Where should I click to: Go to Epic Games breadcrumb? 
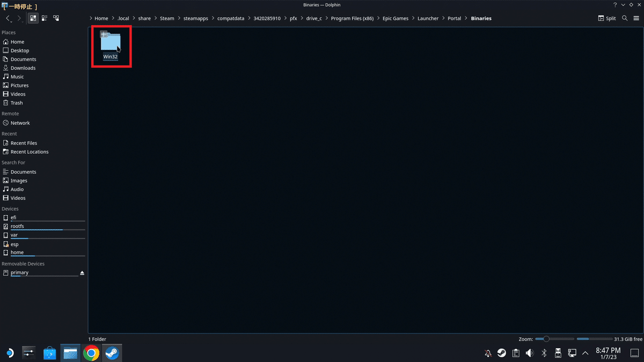click(x=396, y=18)
